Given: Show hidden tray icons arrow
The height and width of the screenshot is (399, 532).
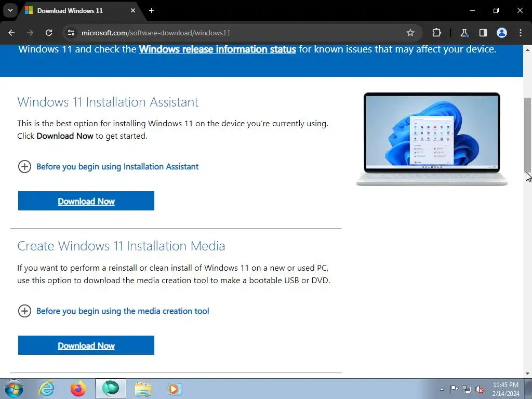Looking at the screenshot, I should point(442,389).
